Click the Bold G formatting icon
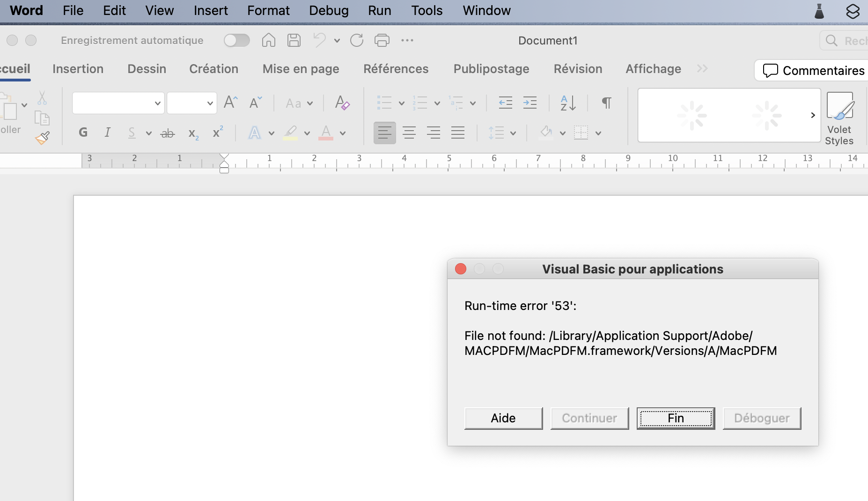Viewport: 868px width, 501px height. tap(83, 133)
